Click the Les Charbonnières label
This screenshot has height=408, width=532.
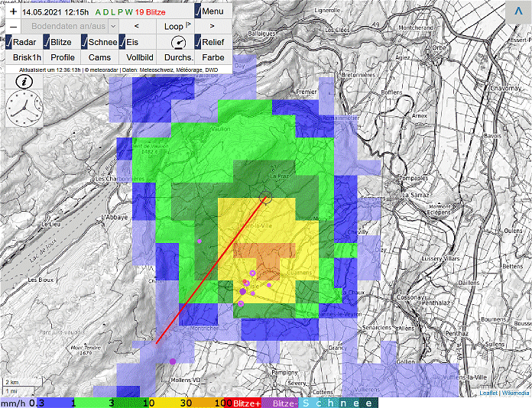pyautogui.click(x=120, y=178)
